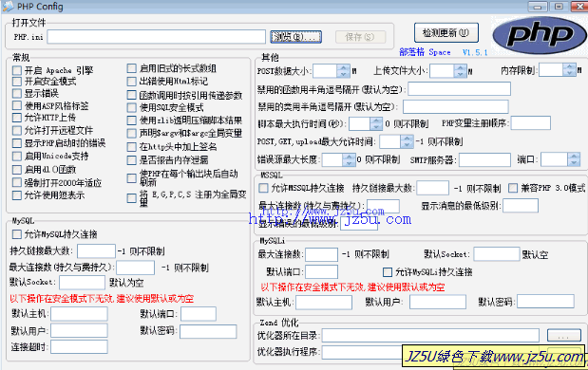Toggle 允许HTTP上传 checkbox
Screen dimensions: 588x370
(x=17, y=118)
